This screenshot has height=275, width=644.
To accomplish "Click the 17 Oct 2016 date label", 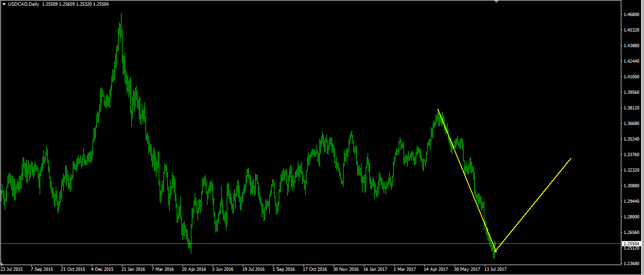I will [315, 269].
